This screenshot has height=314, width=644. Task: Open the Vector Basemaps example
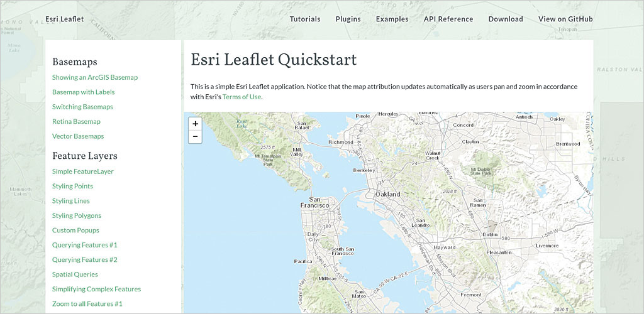click(x=78, y=136)
